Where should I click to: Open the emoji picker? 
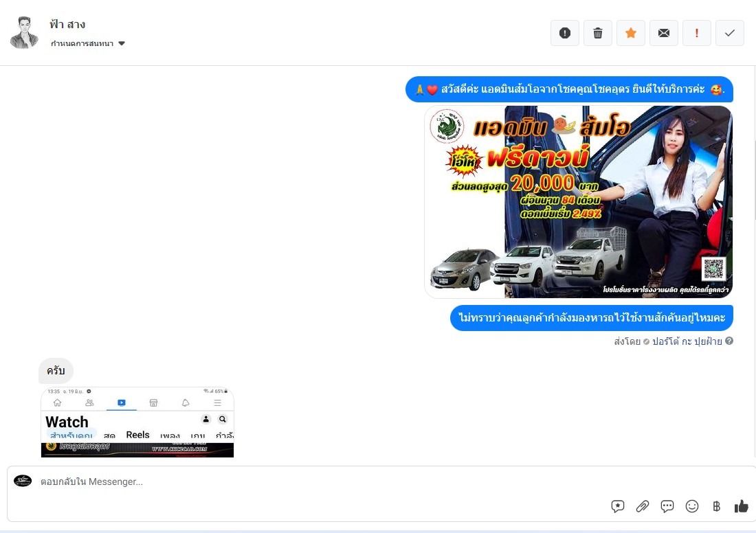[692, 506]
